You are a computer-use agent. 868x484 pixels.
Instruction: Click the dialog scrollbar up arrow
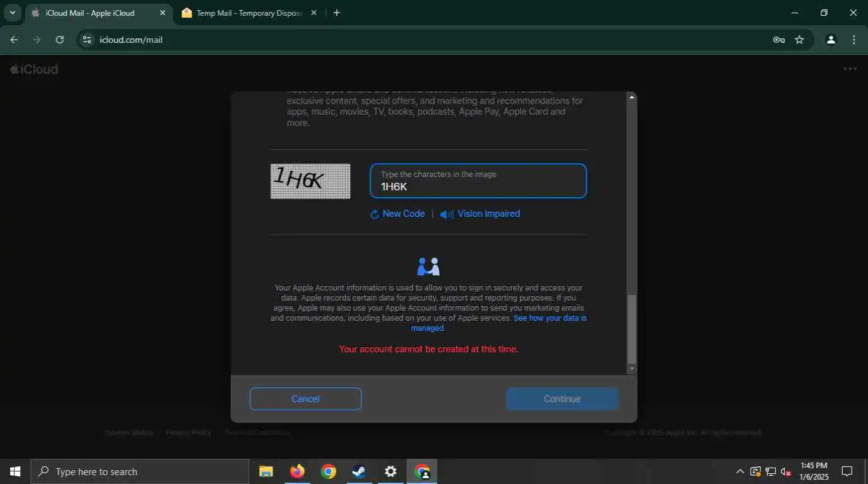click(631, 97)
